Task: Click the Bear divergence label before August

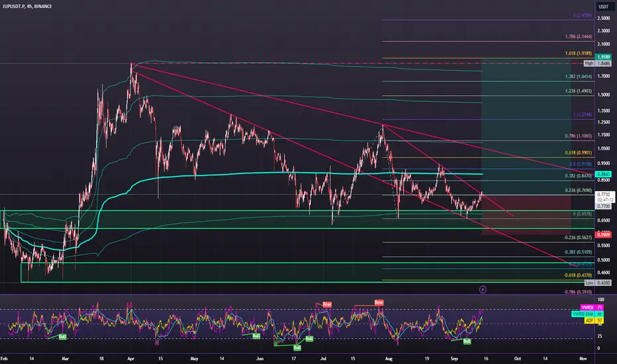Action: point(379,302)
